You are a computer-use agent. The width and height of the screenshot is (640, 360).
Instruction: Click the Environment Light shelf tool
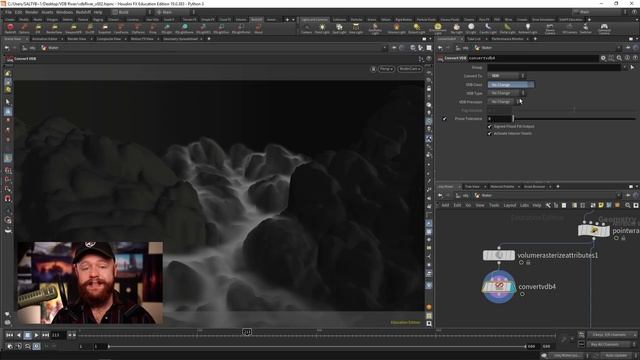437,29
